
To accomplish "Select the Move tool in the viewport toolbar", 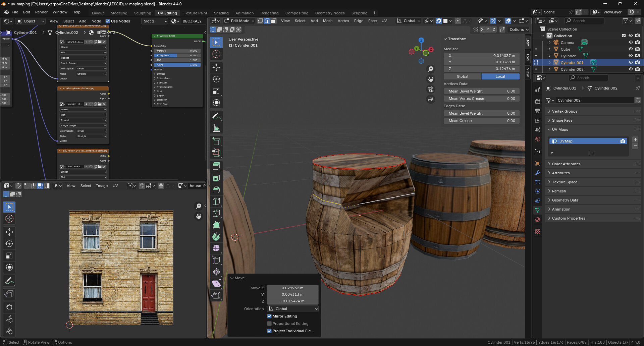I will tap(216, 67).
